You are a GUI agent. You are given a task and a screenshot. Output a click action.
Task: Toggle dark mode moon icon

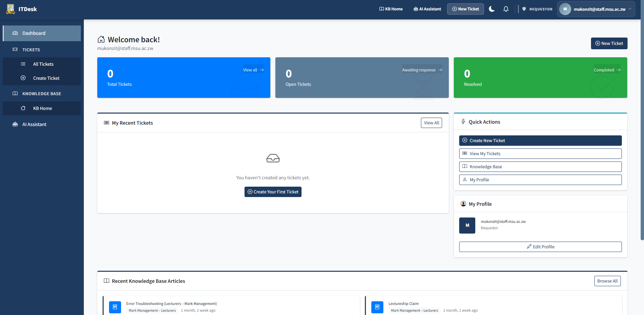(492, 9)
